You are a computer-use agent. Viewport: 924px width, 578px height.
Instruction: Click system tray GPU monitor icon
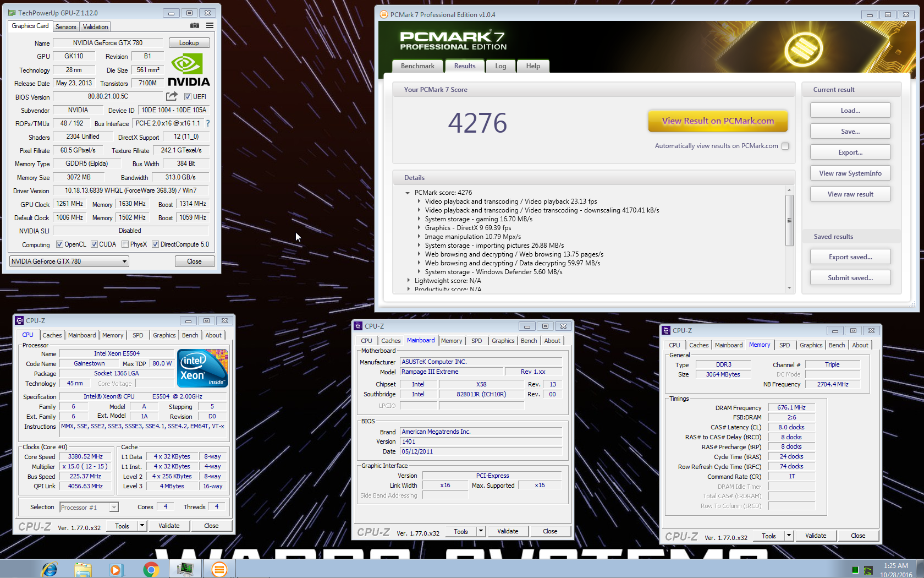868,570
